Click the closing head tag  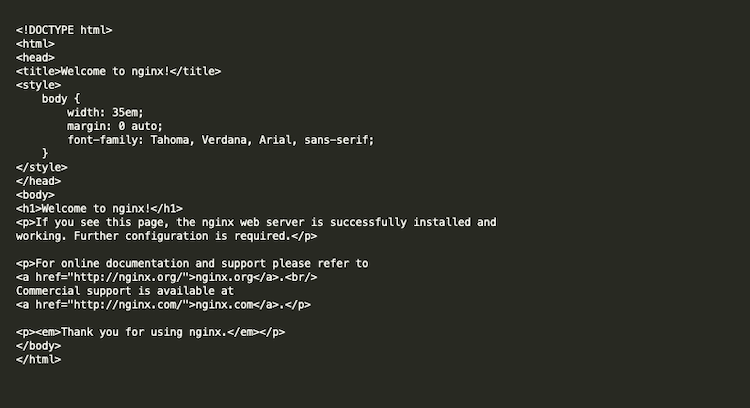tap(38, 181)
